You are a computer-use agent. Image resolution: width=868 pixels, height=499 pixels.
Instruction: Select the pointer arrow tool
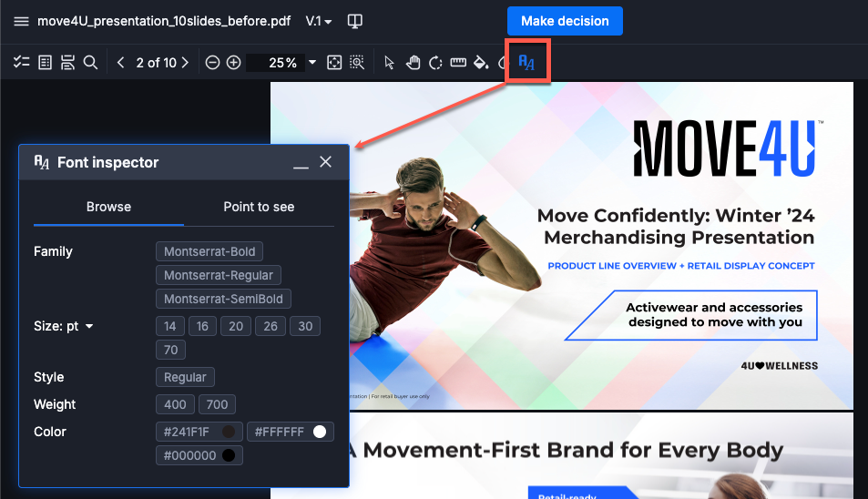pyautogui.click(x=389, y=63)
